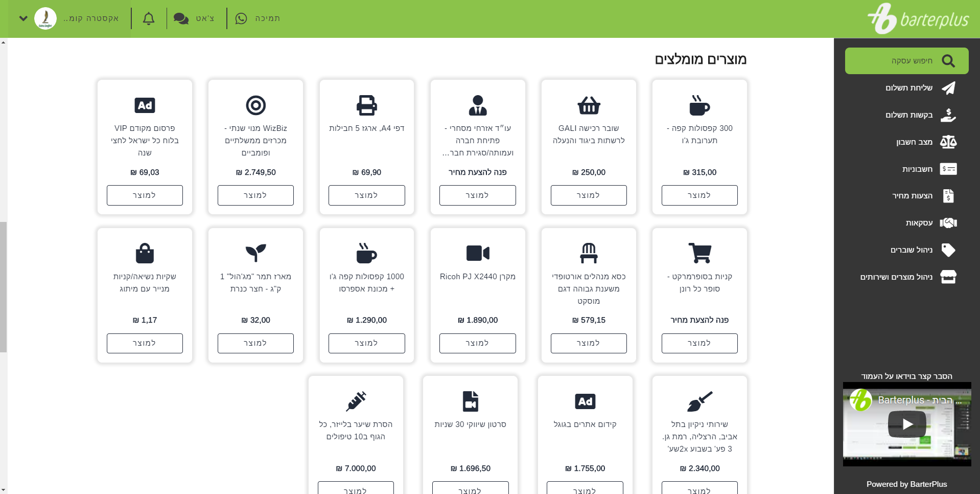Viewport: 980px width, 494px height.
Task: Click the paper plane send payment icon
Action: pos(948,88)
